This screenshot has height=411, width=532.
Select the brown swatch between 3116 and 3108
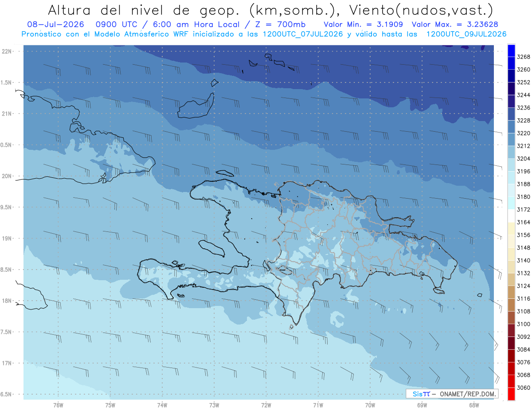click(x=511, y=305)
